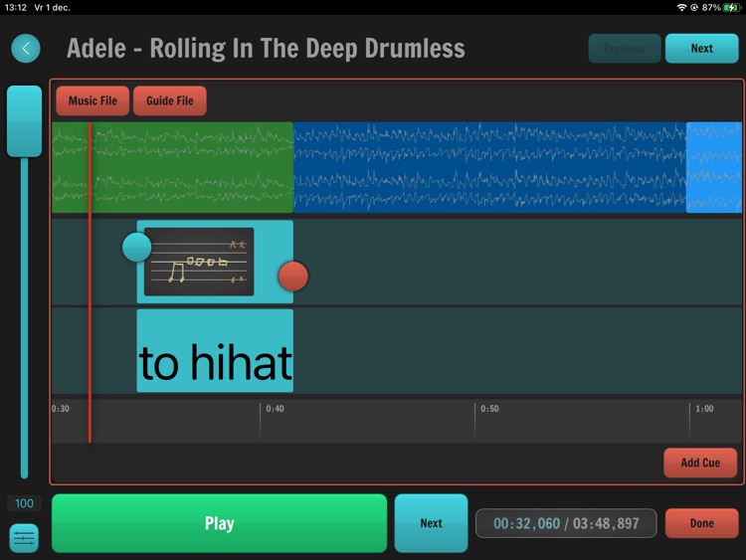746x560 pixels.
Task: Go back with the round arrow button
Action: point(26,48)
